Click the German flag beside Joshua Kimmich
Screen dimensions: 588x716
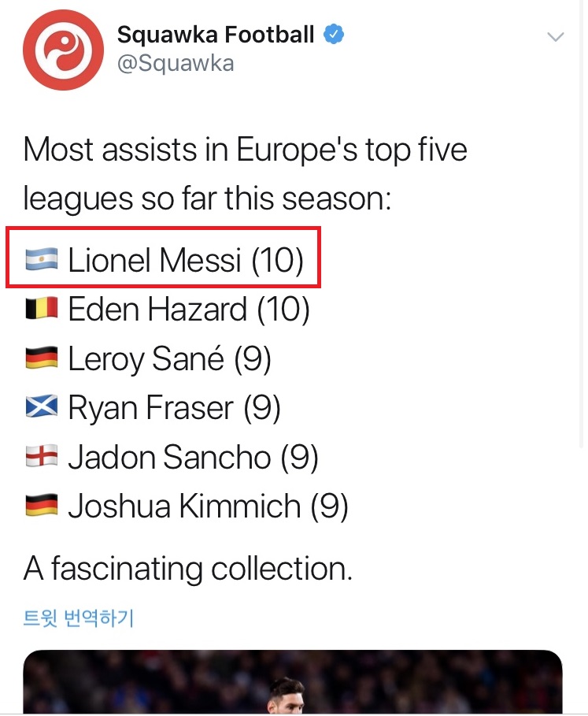(x=42, y=506)
